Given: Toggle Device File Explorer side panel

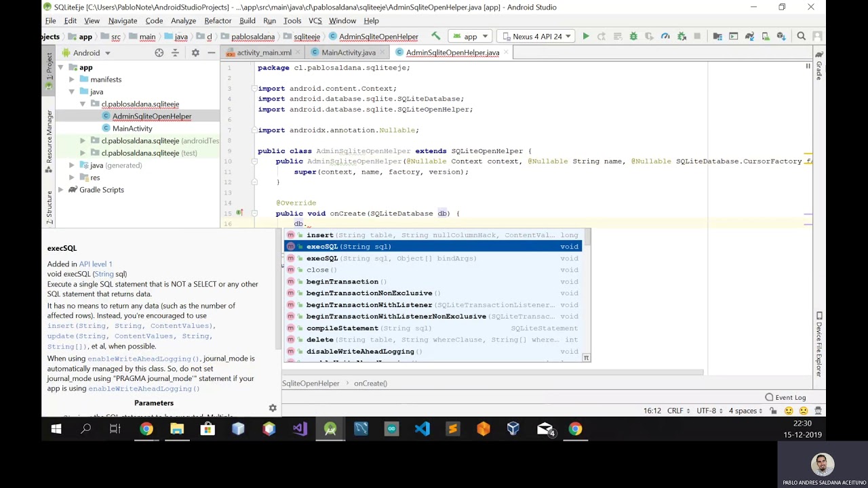Looking at the screenshot, I should pos(819,344).
